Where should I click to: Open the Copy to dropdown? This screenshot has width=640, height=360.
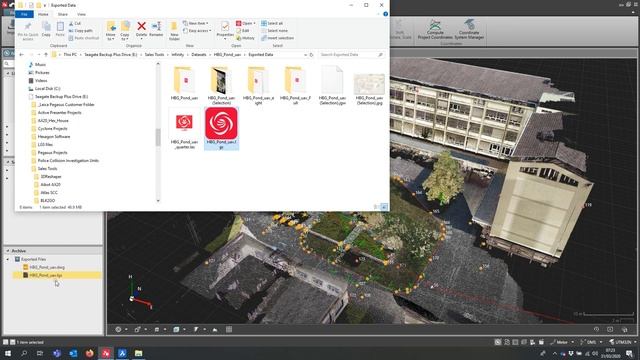pos(125,31)
